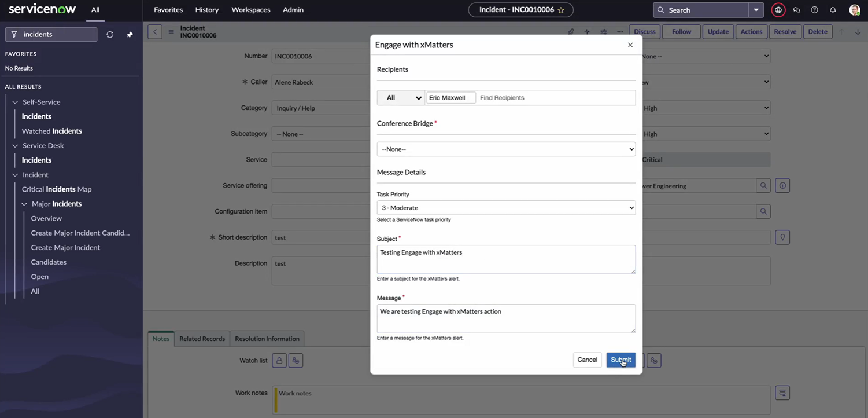Image resolution: width=868 pixels, height=418 pixels.
Task: Open the recipients type All dropdown
Action: [401, 98]
